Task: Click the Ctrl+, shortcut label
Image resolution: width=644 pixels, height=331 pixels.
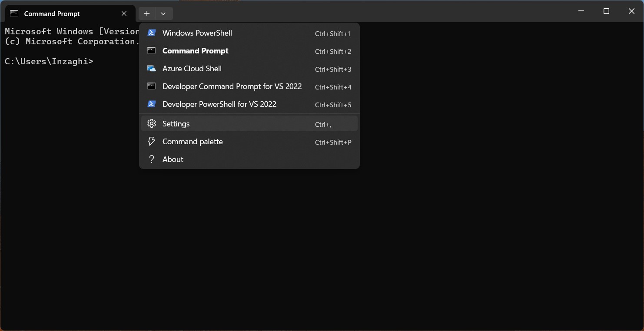Action: coord(323,124)
